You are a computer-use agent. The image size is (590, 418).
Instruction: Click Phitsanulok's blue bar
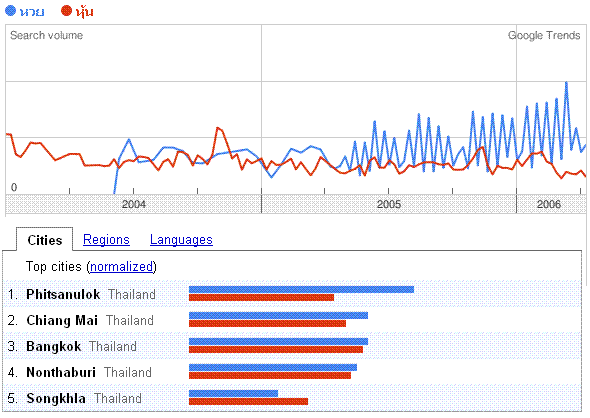[301, 289]
